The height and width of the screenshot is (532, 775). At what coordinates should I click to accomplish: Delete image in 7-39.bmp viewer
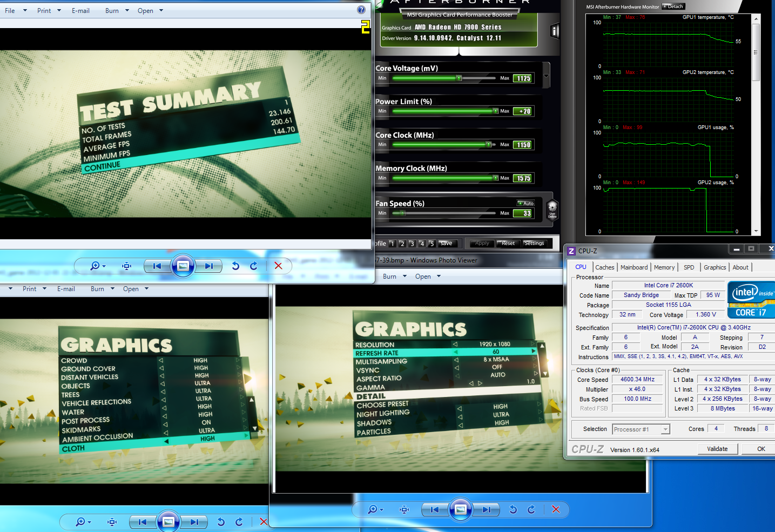click(x=556, y=509)
